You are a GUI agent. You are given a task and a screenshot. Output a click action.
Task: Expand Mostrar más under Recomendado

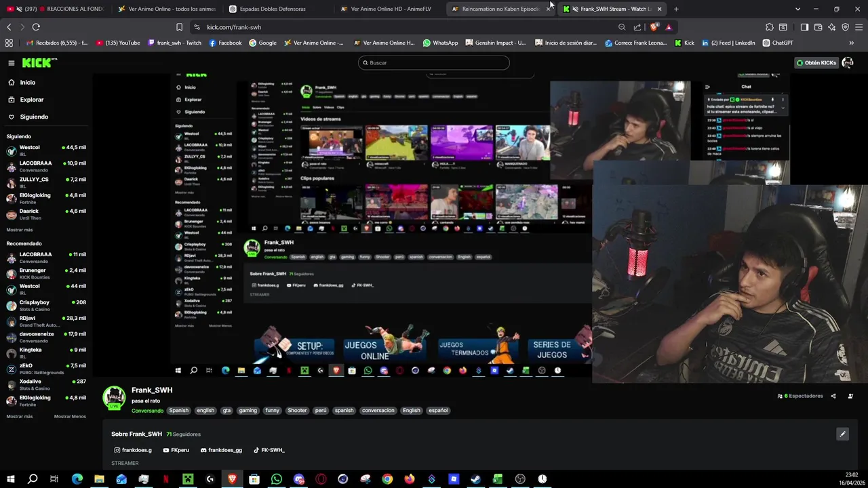tap(20, 416)
